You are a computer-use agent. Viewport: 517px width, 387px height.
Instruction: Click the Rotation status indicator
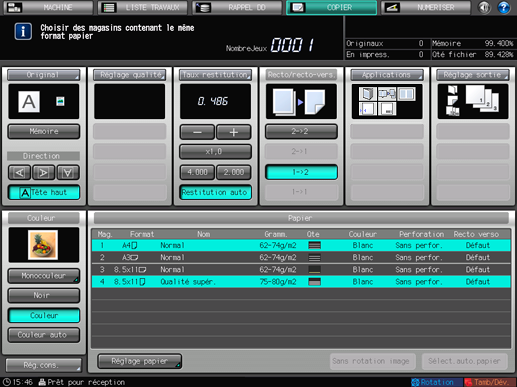click(x=436, y=382)
